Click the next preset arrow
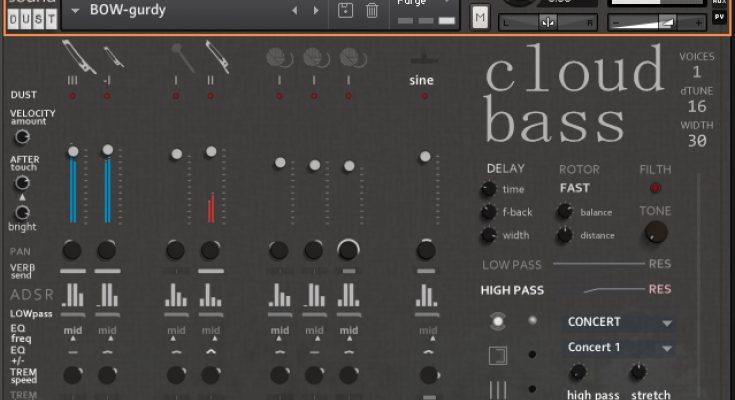Image resolution: width=735 pixels, height=400 pixels. point(317,10)
